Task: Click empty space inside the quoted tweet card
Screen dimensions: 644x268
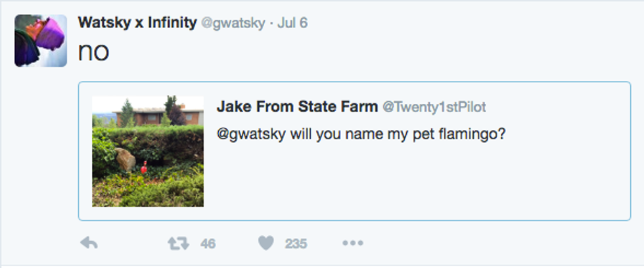Action: pyautogui.click(x=421, y=184)
